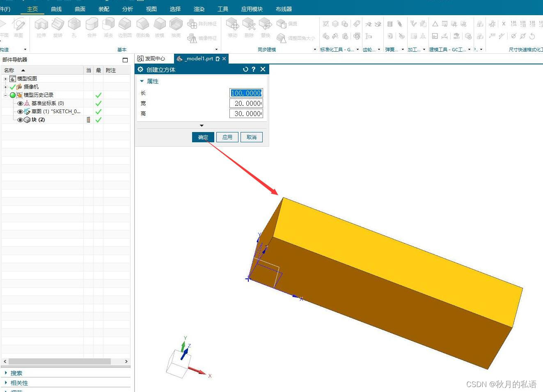Sort by the 名称 column header

[42, 70]
